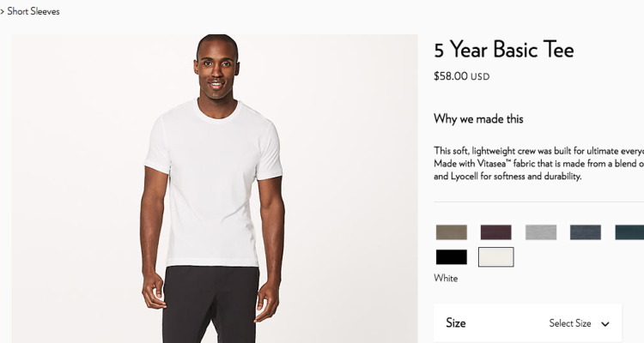Click the $58.00 price text
644x343 pixels.
tap(451, 76)
